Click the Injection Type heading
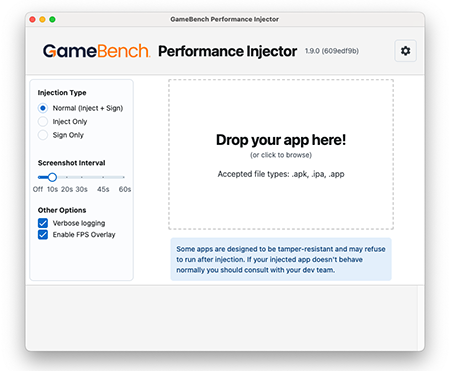This screenshot has height=371, width=450. click(62, 93)
